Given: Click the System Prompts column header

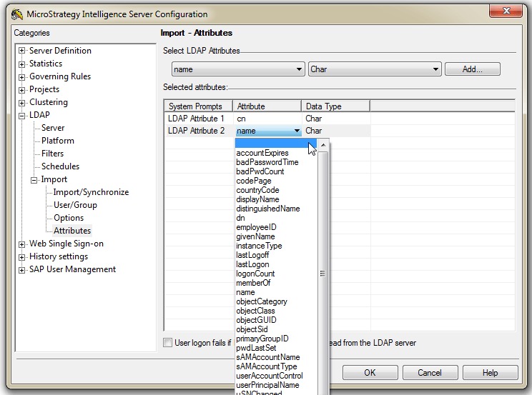Looking at the screenshot, I should coord(199,106).
